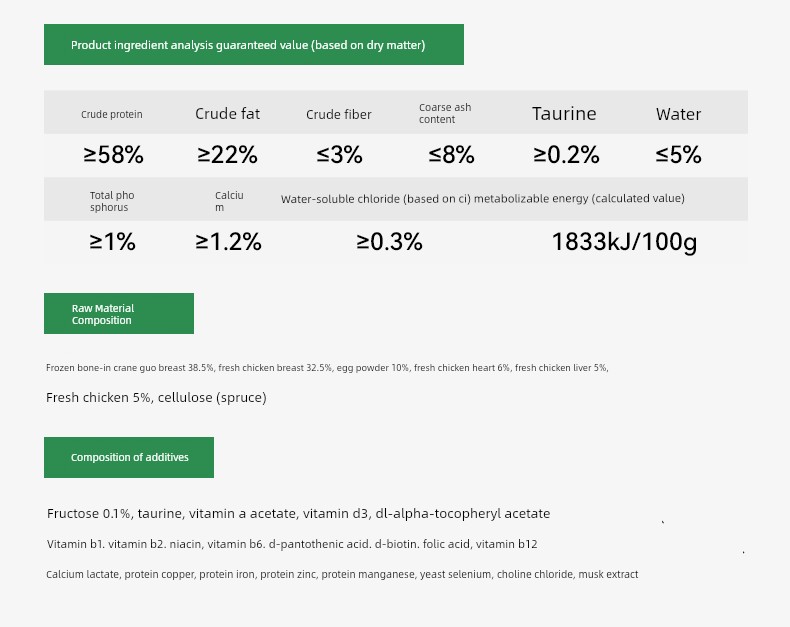The width and height of the screenshot is (790, 627).
Task: Click the Fructose 0.1%, taurine additives line
Action: click(298, 514)
